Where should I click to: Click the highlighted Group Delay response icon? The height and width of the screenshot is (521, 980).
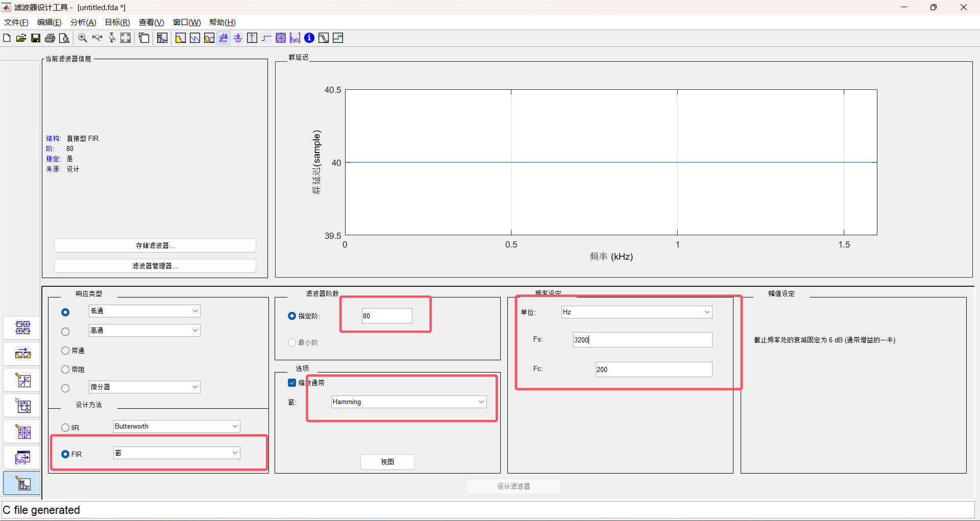point(224,38)
